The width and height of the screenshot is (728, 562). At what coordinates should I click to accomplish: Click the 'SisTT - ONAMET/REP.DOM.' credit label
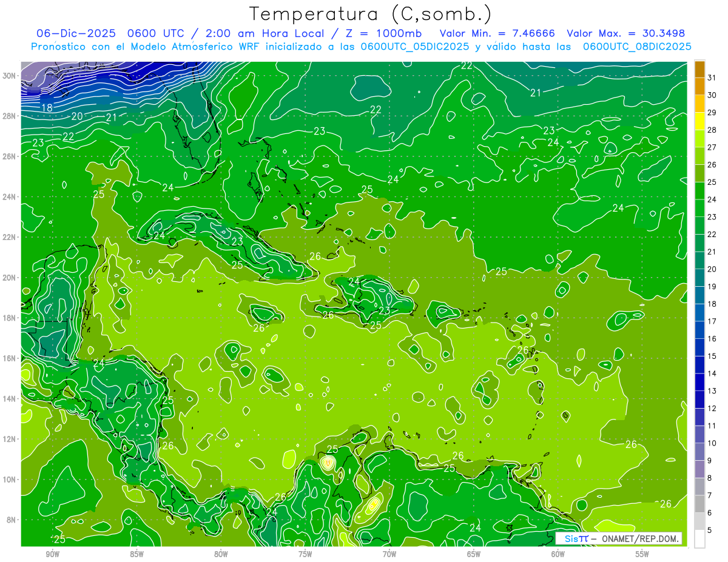click(x=619, y=539)
